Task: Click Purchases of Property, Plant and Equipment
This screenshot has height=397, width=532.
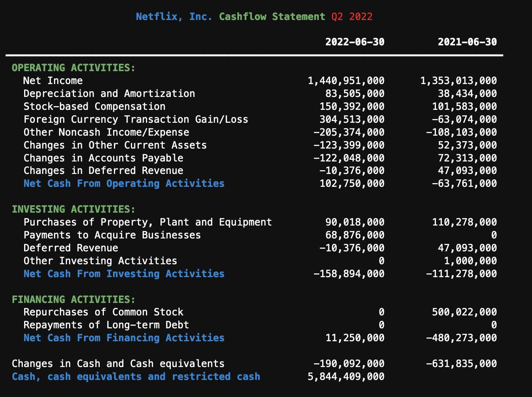Action: pyautogui.click(x=148, y=222)
